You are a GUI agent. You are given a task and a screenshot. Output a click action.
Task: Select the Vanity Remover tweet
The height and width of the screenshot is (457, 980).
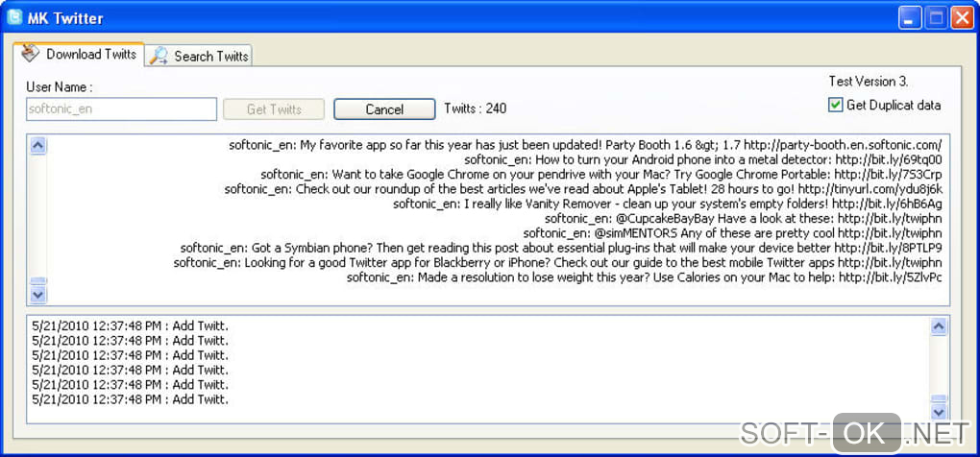[x=668, y=204]
